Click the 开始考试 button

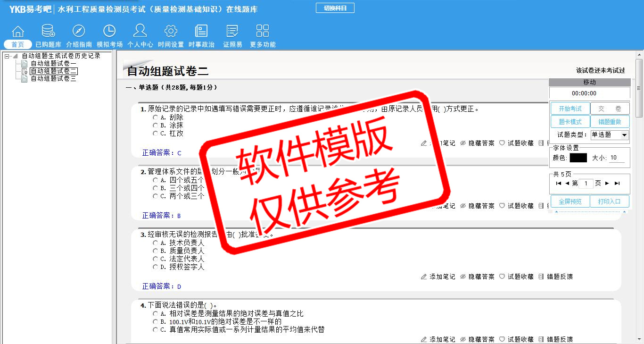coord(570,109)
